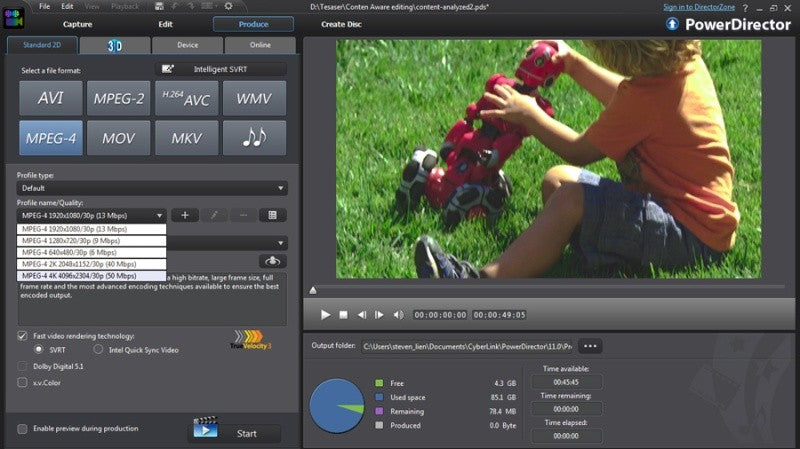This screenshot has height=449, width=800.
Task: Click the save project toolbar icon
Action: [x=159, y=6]
